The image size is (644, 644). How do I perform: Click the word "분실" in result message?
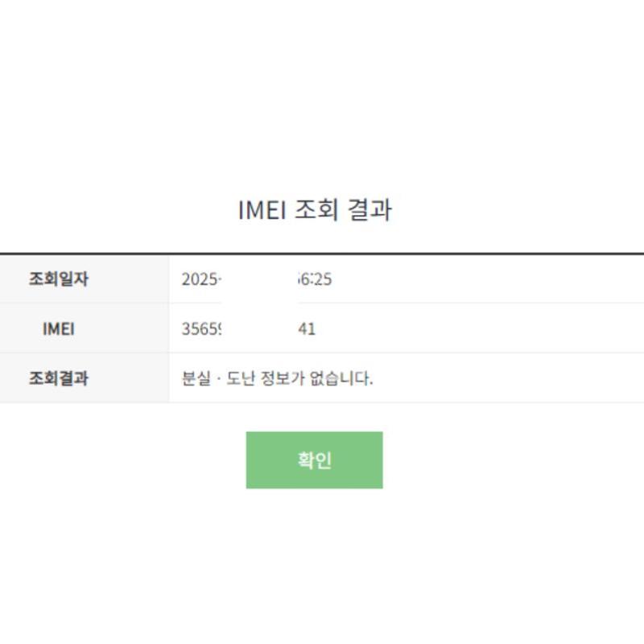pyautogui.click(x=196, y=378)
